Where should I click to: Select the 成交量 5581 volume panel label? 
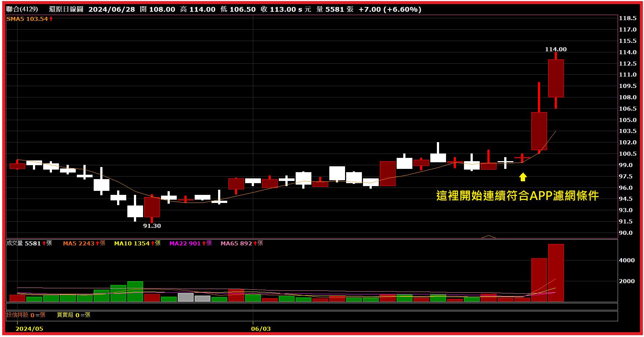click(x=29, y=243)
